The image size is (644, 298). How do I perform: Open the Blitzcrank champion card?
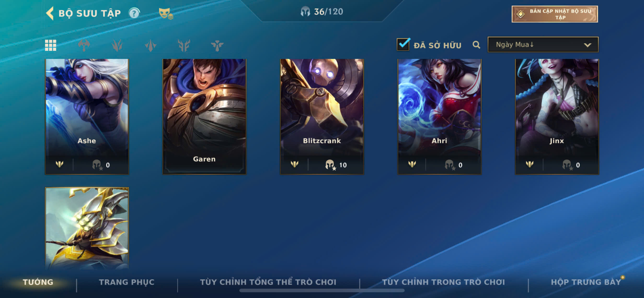click(x=322, y=117)
